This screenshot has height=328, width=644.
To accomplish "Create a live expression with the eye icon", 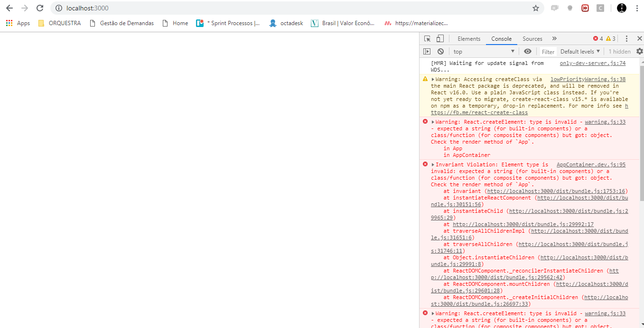I will click(527, 51).
